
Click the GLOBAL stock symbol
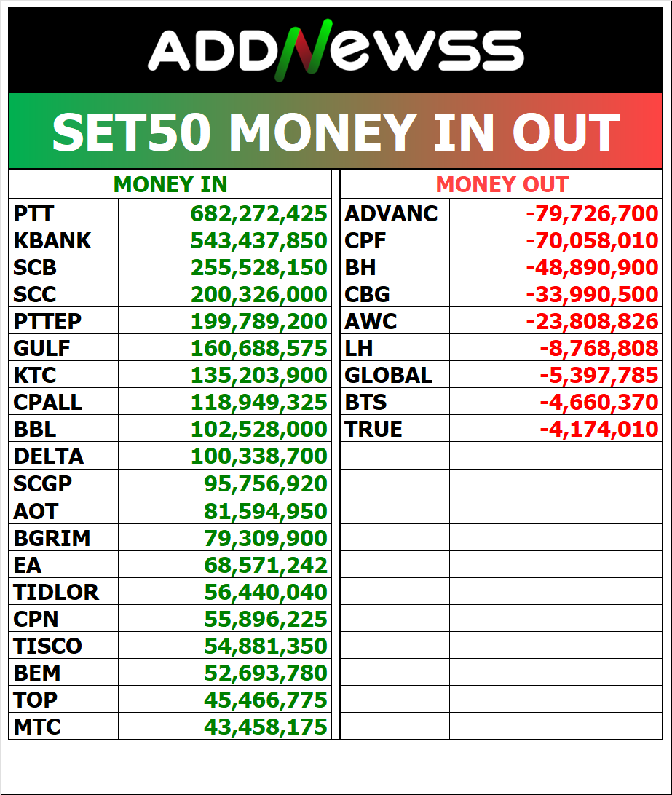(x=389, y=376)
